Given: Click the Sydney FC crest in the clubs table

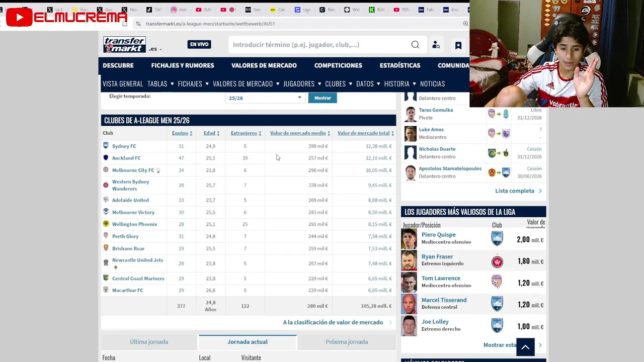Looking at the screenshot, I should 106,146.
